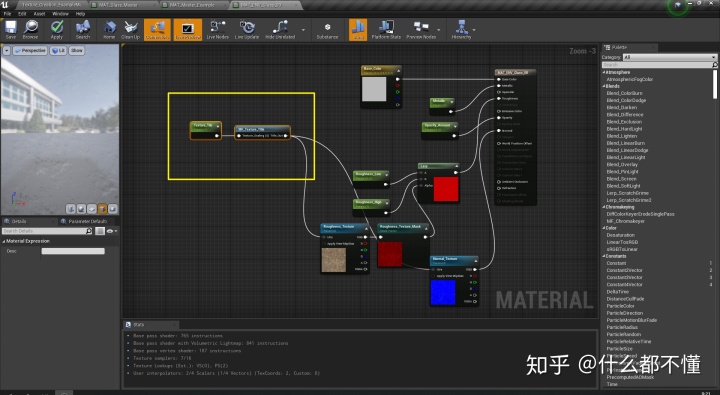Click the viewport Show button
This screenshot has height=395, width=720.
pyautogui.click(x=77, y=51)
